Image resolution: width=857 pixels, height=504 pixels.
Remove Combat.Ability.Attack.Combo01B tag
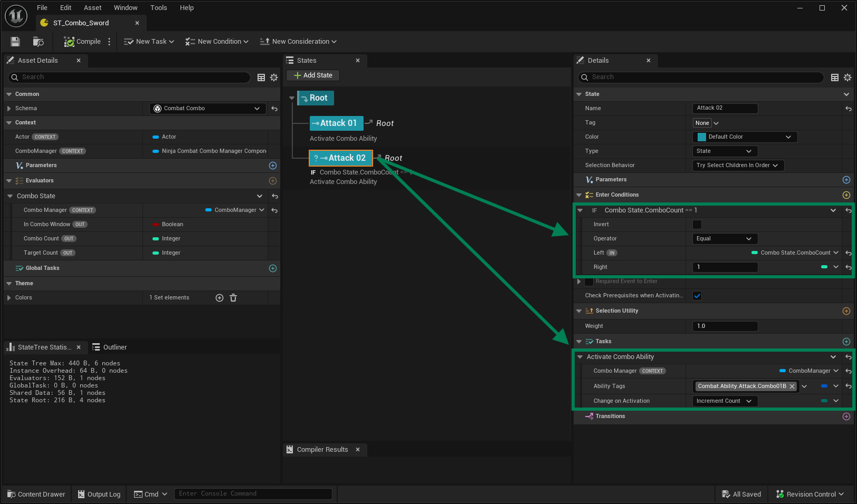792,386
